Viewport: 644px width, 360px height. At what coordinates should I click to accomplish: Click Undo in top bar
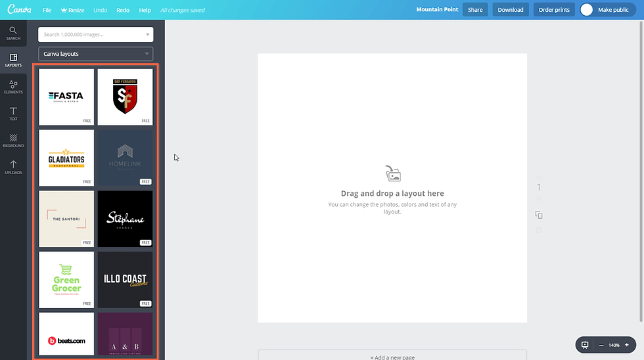(100, 10)
